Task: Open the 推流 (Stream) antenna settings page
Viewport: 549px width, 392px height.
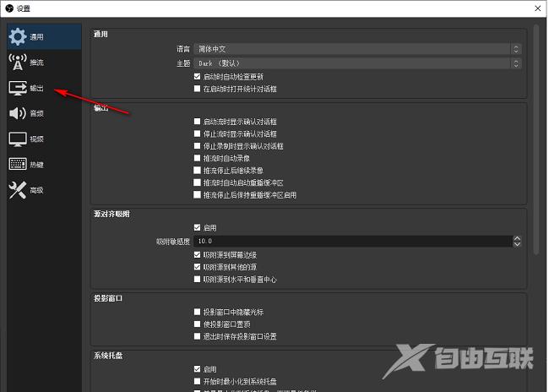Action: pyautogui.click(x=44, y=63)
